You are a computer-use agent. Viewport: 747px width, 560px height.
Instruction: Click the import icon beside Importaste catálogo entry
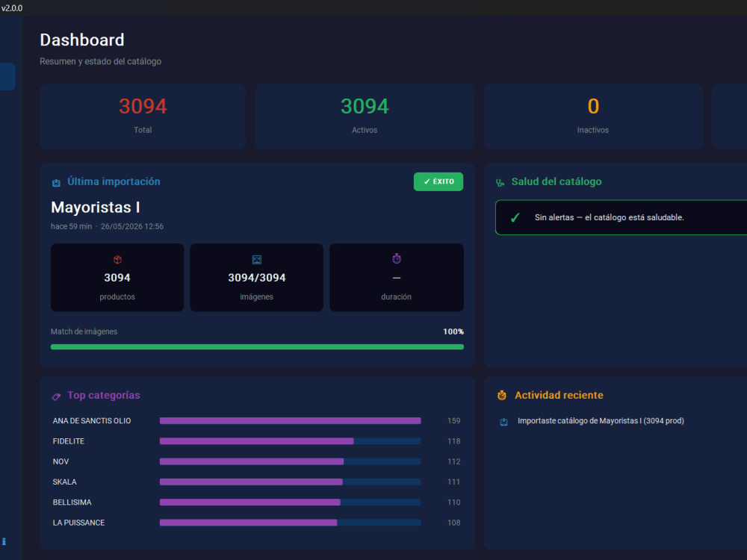503,422
